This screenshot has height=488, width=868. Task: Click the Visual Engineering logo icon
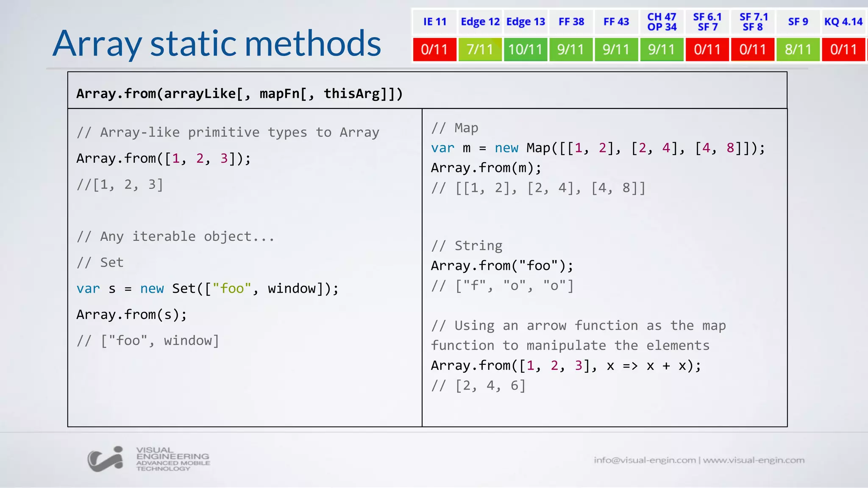(x=106, y=459)
